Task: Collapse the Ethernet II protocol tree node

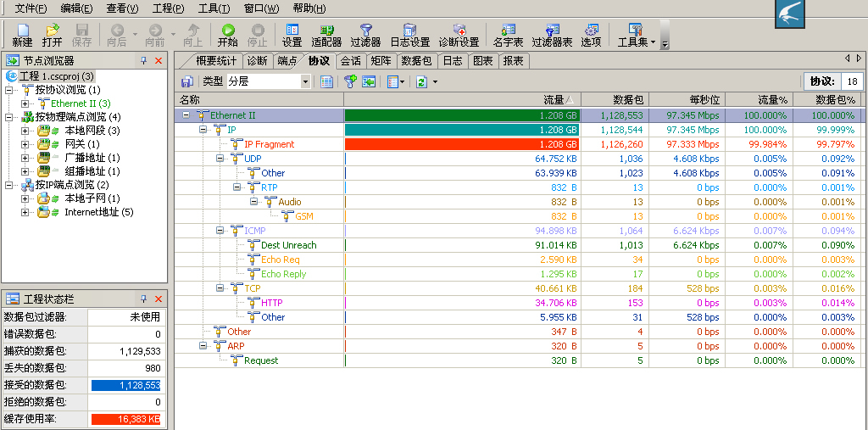Action: tap(186, 115)
